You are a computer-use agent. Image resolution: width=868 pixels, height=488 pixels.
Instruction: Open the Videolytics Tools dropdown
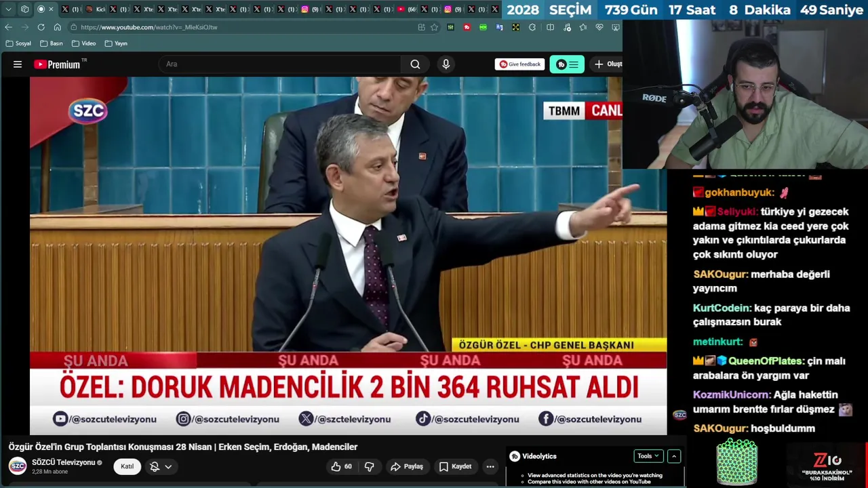(x=648, y=456)
